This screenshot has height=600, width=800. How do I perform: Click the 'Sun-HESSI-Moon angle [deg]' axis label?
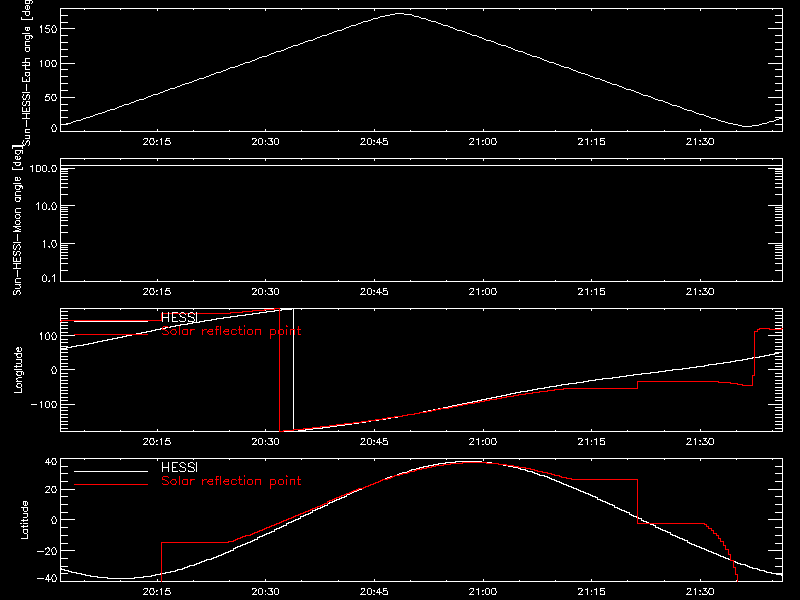tap(17, 220)
